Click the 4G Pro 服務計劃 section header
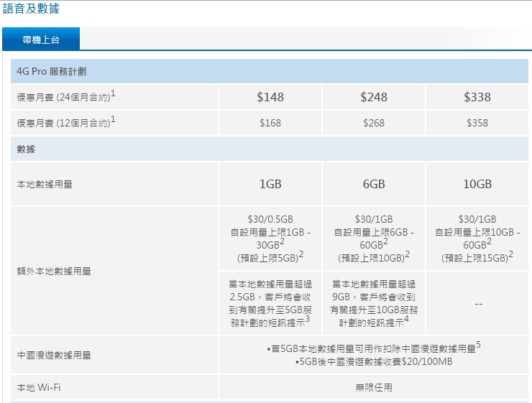The height and width of the screenshot is (403, 532). coord(52,72)
